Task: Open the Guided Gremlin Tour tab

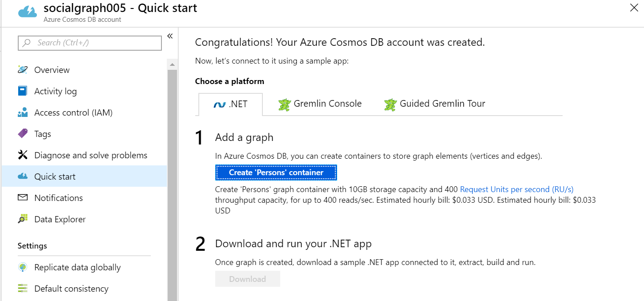Action: [x=435, y=104]
